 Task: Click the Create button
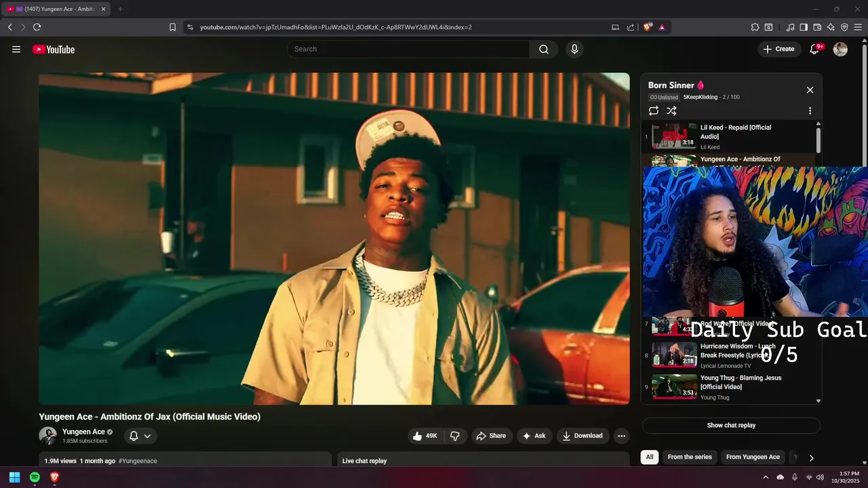tap(779, 49)
